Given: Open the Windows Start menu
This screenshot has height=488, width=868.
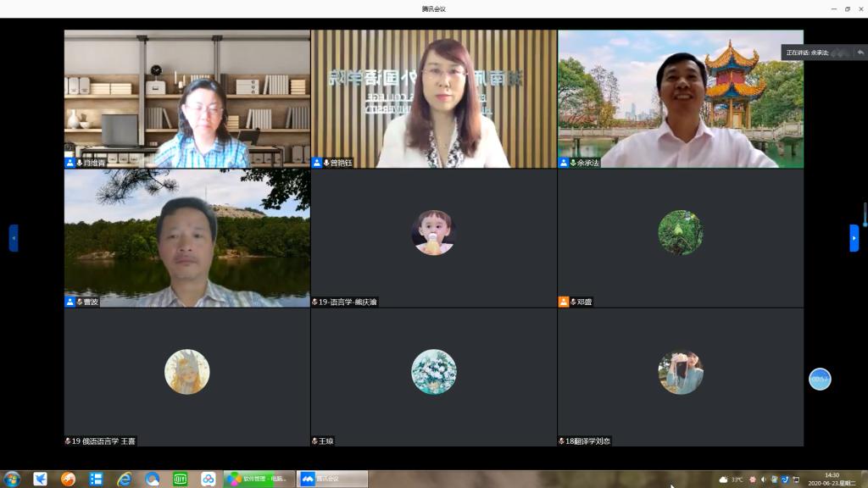Looking at the screenshot, I should click(12, 480).
